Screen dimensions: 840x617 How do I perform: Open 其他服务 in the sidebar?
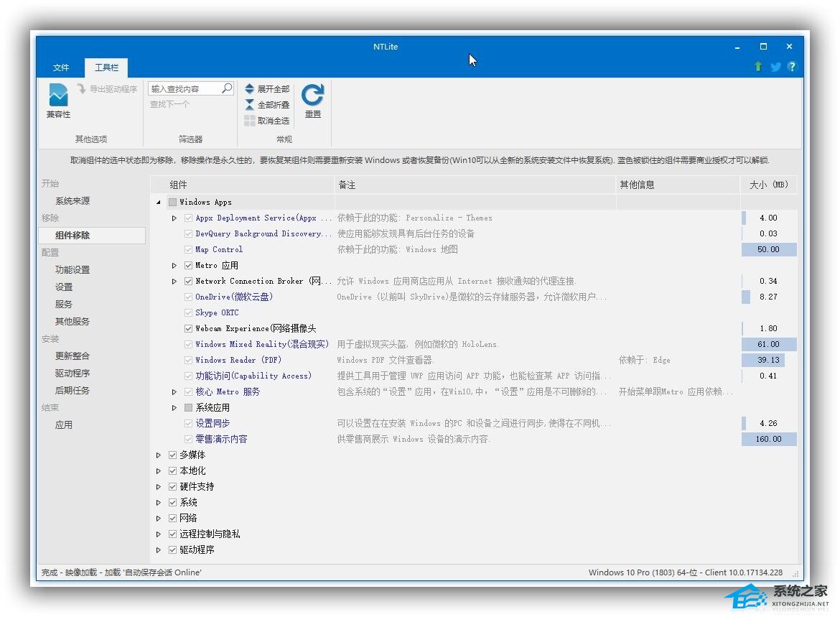[73, 322]
